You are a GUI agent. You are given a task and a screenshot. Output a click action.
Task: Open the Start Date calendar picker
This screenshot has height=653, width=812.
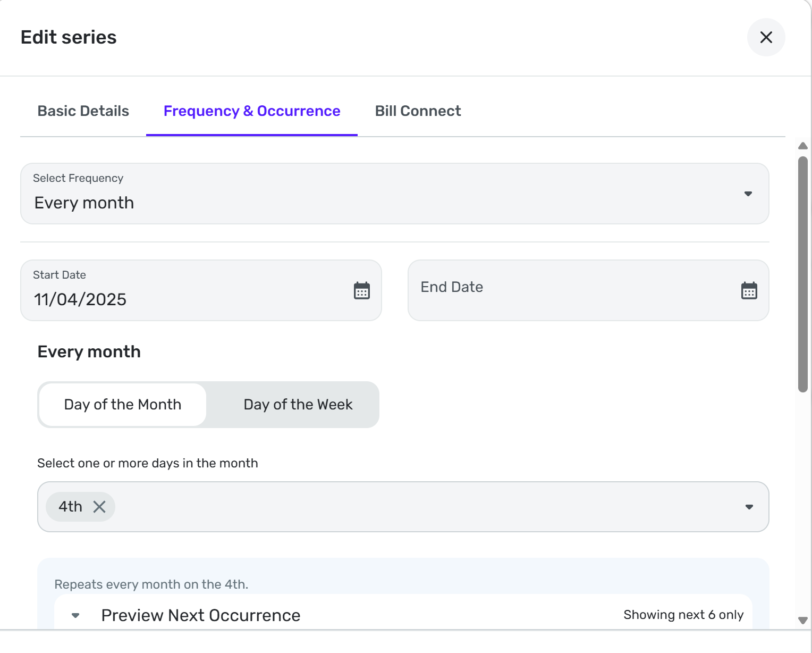362,291
